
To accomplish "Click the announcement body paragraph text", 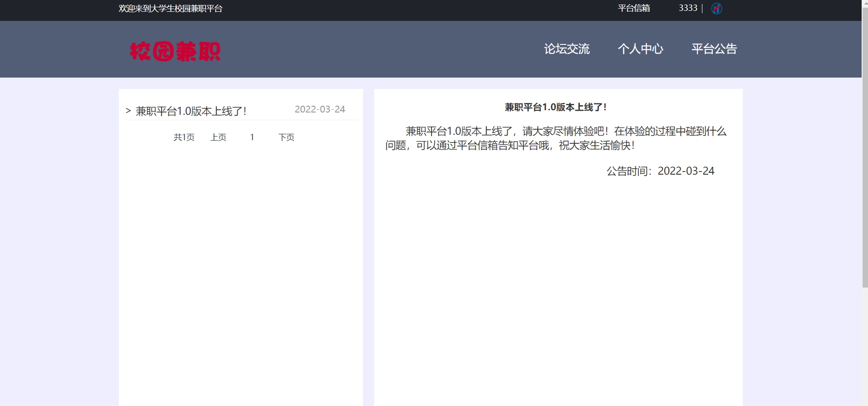I will (555, 138).
